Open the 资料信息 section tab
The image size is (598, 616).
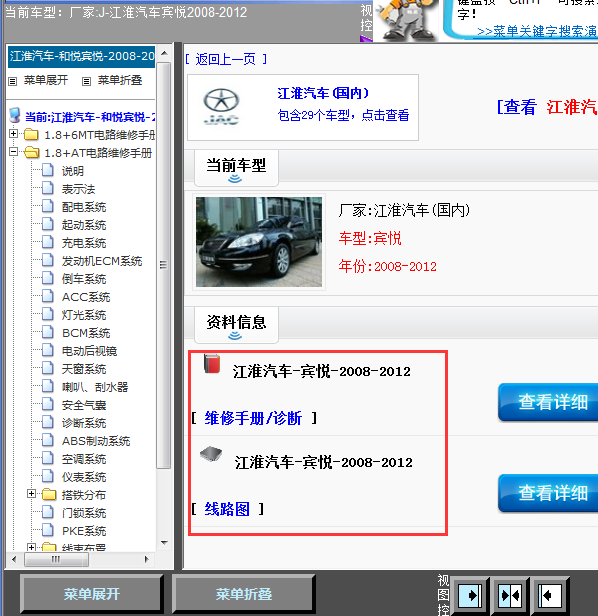236,325
